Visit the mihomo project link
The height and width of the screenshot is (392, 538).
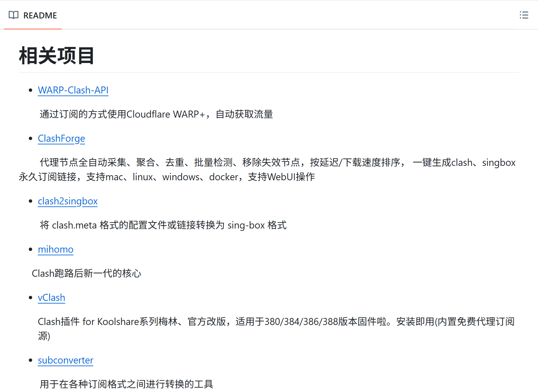pos(56,249)
